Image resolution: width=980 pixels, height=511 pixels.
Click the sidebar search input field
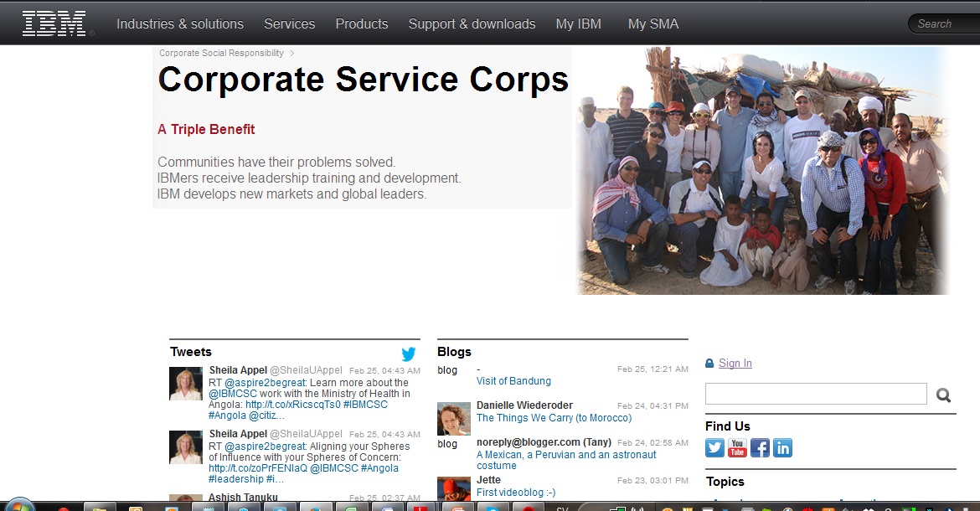pyautogui.click(x=816, y=395)
